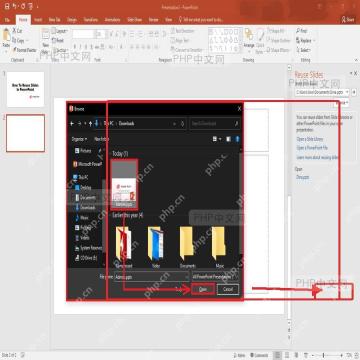This screenshot has height=360, width=360.
Task: Click the Up arrow in Browse dialog
Action: [90, 124]
